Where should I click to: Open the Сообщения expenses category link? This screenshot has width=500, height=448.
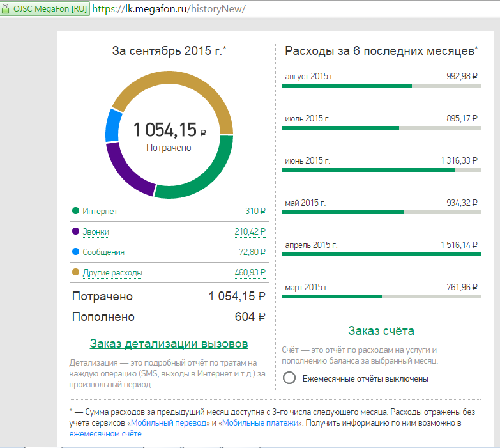pos(103,252)
